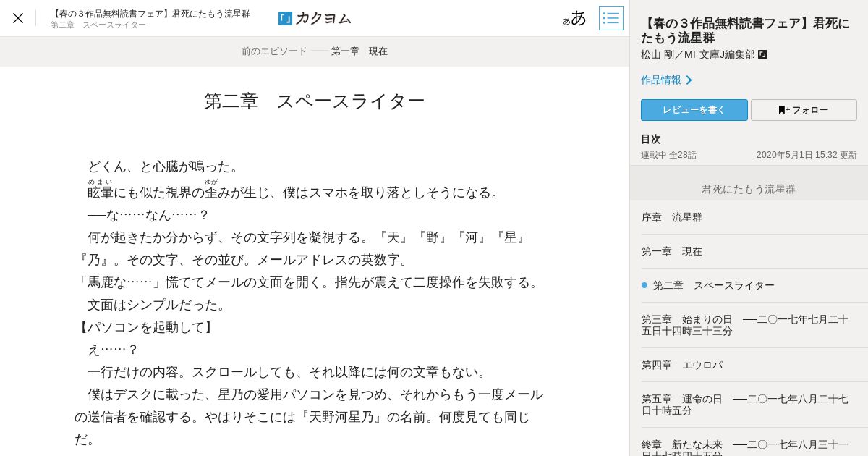Open the work title in the header
This screenshot has width=868, height=456.
click(150, 14)
